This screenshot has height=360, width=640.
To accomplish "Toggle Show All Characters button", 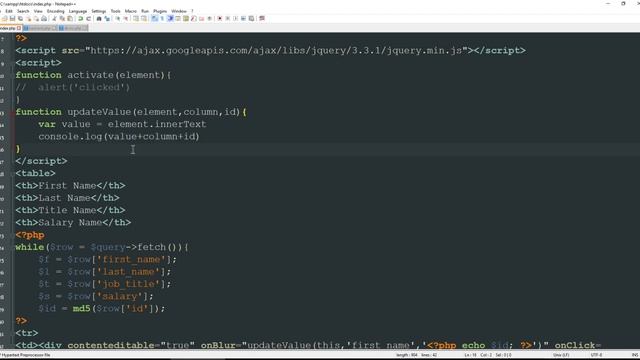I will [x=162, y=18].
